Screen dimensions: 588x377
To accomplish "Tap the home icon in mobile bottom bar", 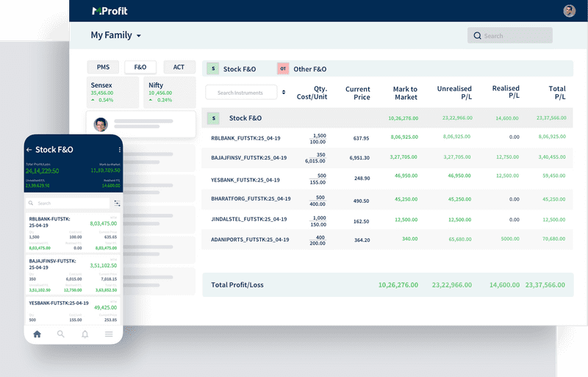I will coord(37,334).
